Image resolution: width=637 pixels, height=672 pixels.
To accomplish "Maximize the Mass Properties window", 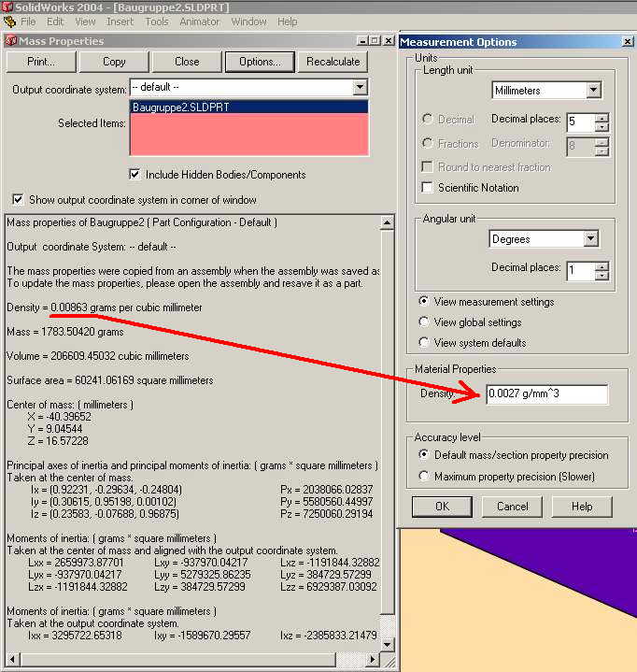I will 375,41.
